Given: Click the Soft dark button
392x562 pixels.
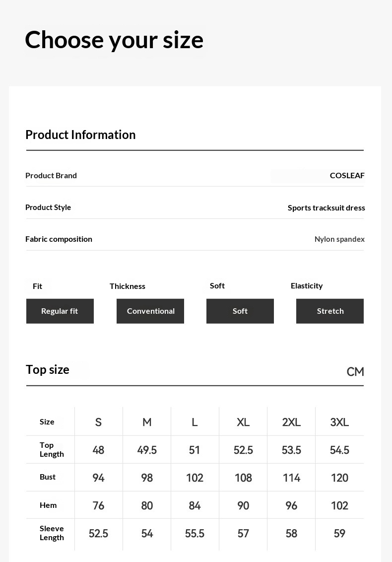Looking at the screenshot, I should [x=240, y=311].
